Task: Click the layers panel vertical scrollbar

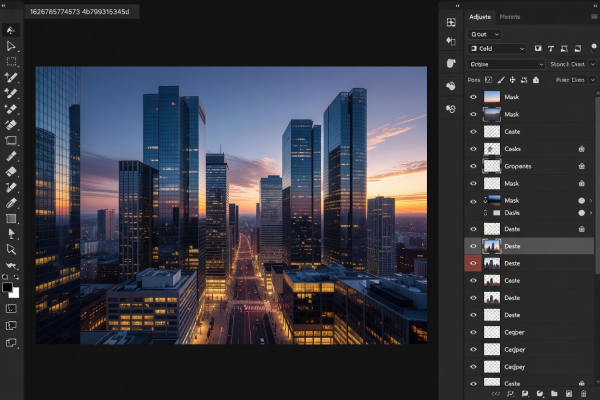Action: coord(597,184)
